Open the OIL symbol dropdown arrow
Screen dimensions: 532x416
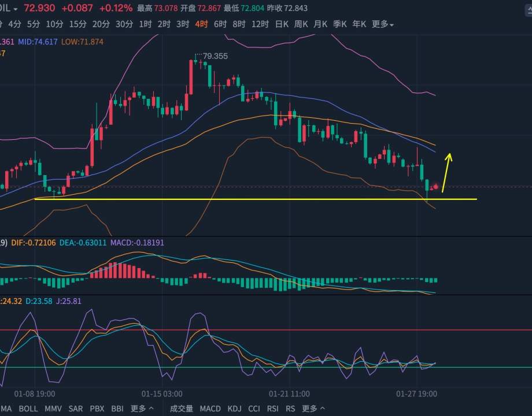coord(15,9)
